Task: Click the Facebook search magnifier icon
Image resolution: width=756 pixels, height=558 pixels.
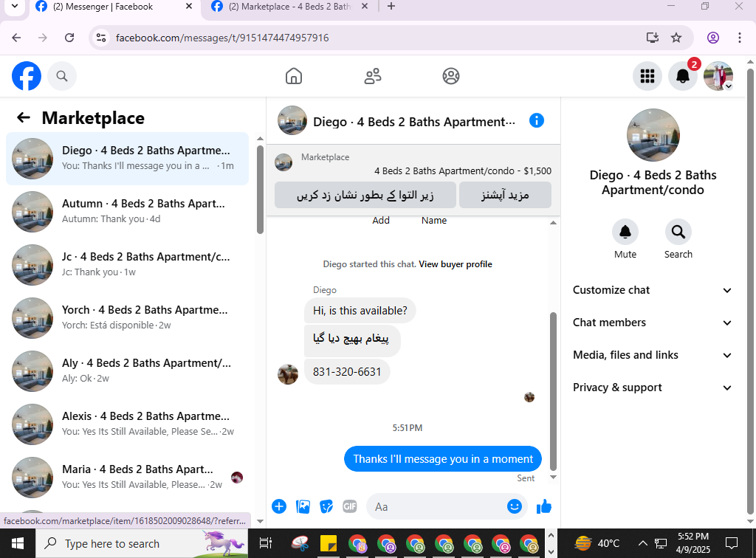Action: point(62,76)
